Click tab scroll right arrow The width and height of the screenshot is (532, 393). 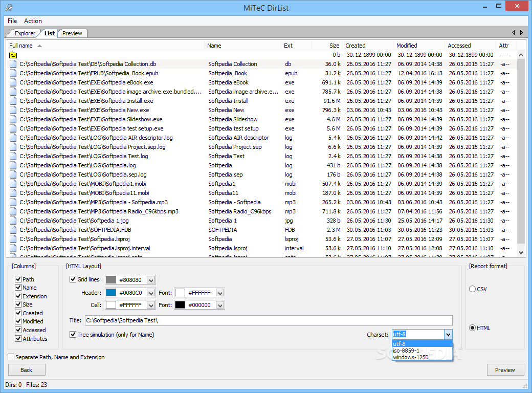[x=521, y=33]
